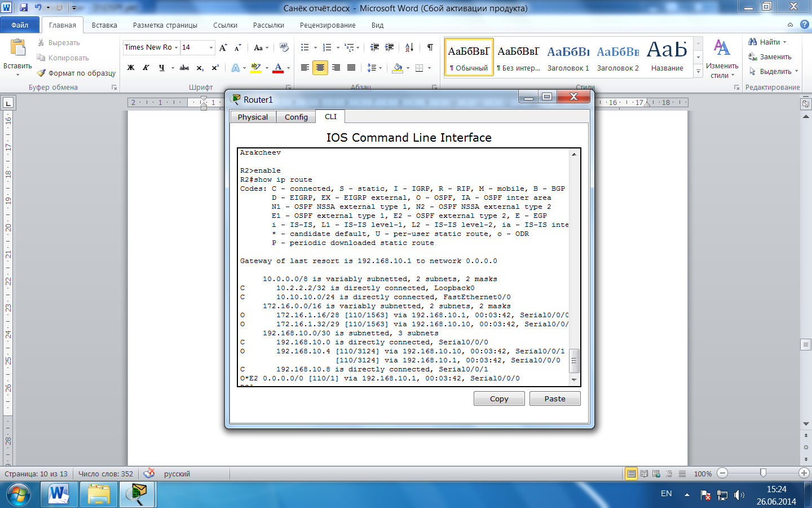812x508 pixels.
Task: Click the zoom slider handle
Action: click(x=763, y=473)
